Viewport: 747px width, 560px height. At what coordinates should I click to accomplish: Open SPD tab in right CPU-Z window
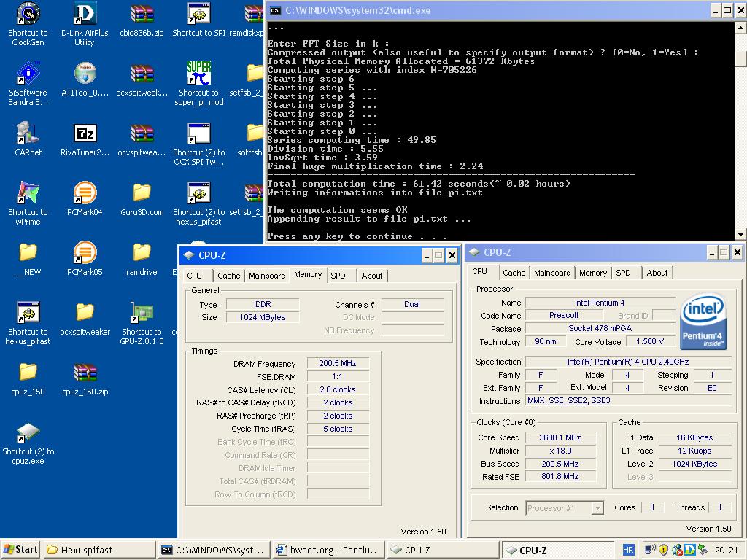[623, 273]
